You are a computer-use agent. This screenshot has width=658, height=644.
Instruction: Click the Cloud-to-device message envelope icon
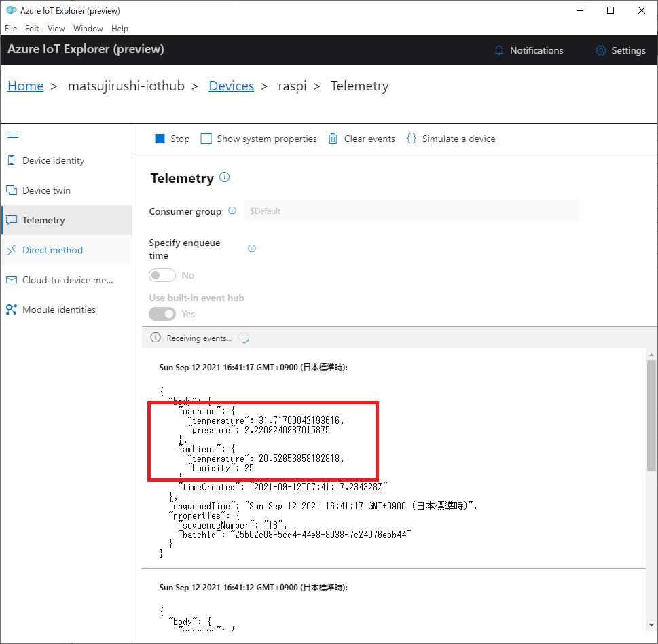[12, 280]
